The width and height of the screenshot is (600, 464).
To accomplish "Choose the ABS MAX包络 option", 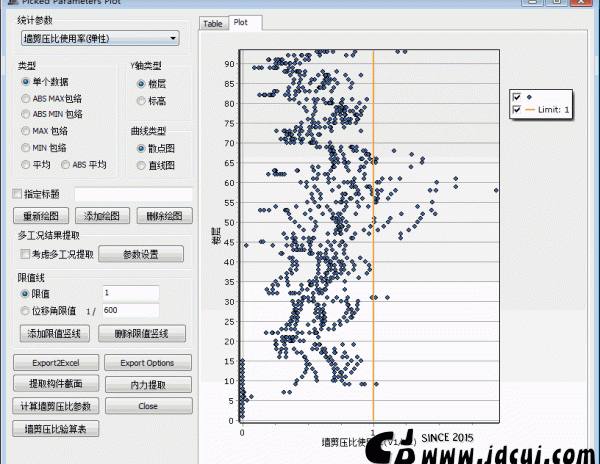I will 26,98.
